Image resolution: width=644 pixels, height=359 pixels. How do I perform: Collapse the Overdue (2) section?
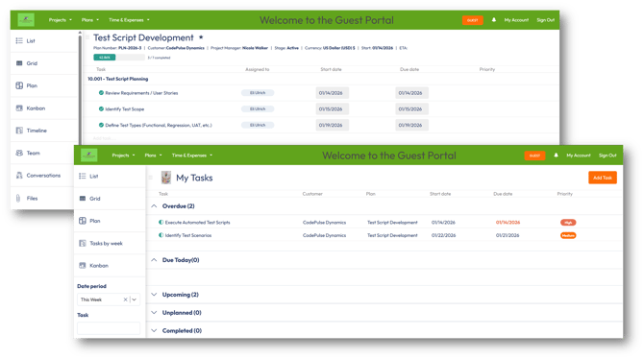point(154,206)
